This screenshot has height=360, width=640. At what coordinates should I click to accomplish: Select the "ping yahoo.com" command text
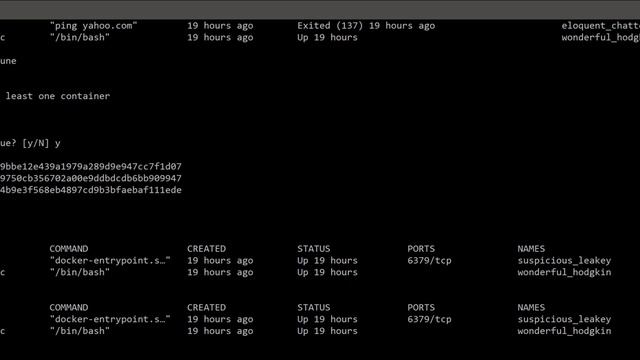93,26
